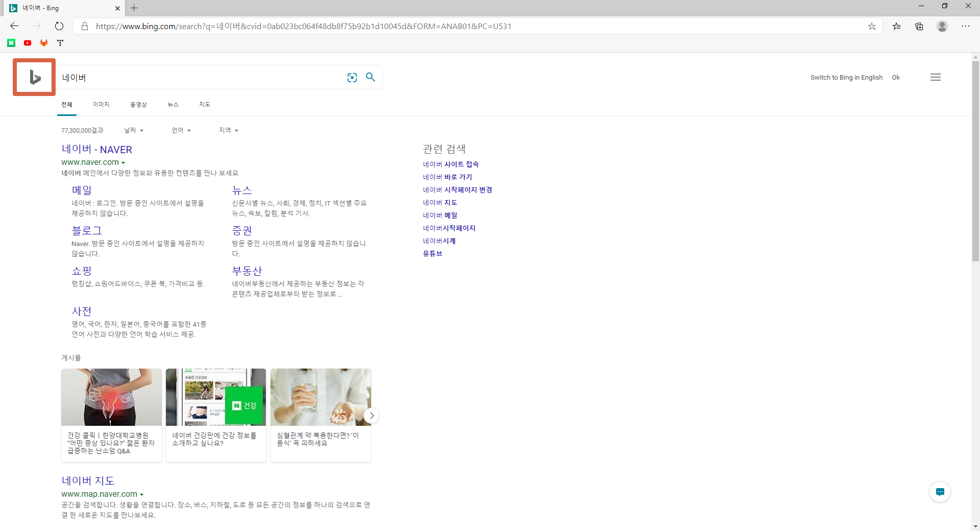
Task: Expand arrow next to www.map.naver.com
Action: pyautogui.click(x=141, y=495)
